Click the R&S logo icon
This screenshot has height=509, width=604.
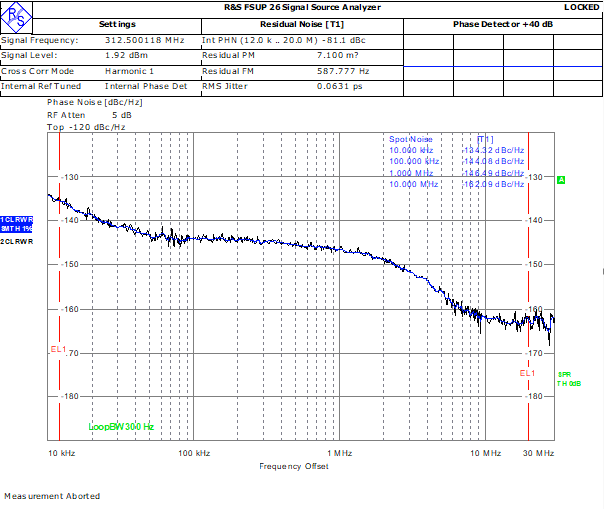click(16, 18)
